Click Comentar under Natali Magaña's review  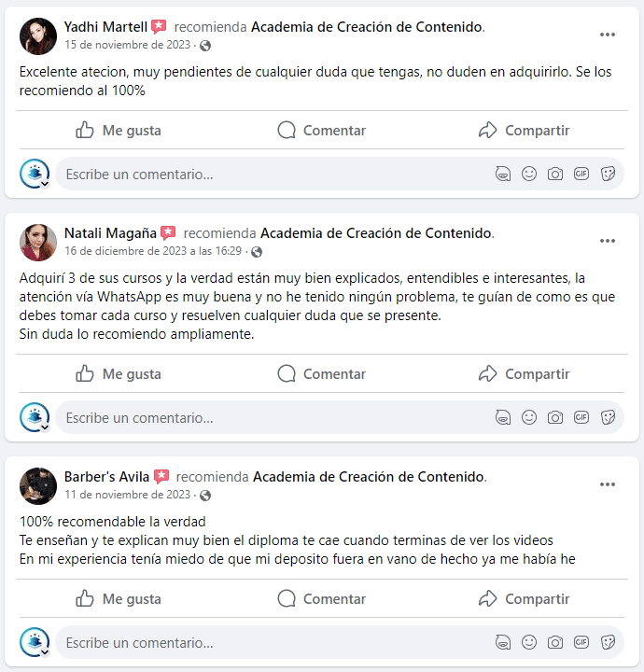[321, 373]
